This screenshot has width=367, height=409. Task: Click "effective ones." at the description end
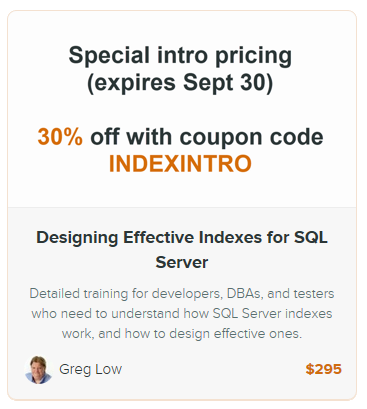(258, 334)
